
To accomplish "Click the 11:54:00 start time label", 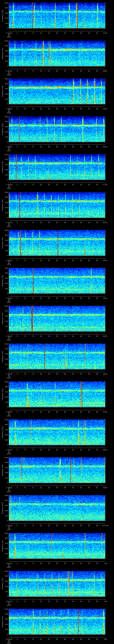I will tap(9, 336).
